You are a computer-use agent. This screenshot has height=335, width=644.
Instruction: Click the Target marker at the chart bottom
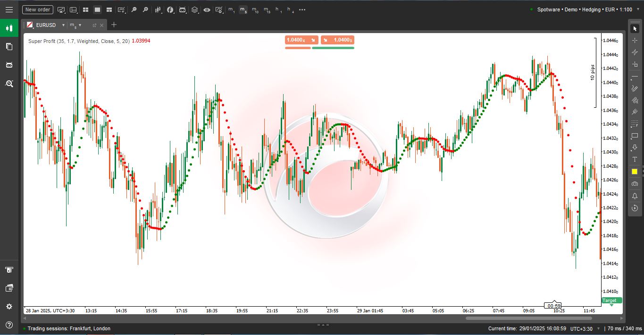tap(611, 301)
